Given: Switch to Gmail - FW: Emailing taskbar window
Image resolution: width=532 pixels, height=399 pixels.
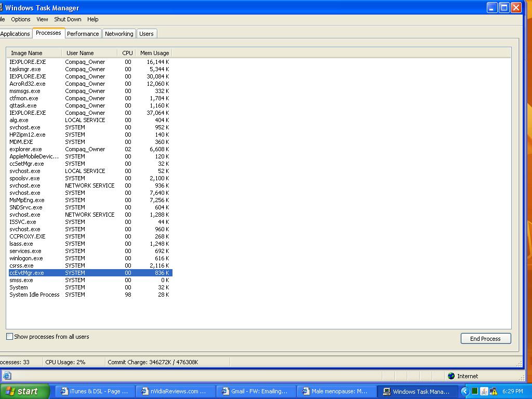Looking at the screenshot, I should [255, 391].
